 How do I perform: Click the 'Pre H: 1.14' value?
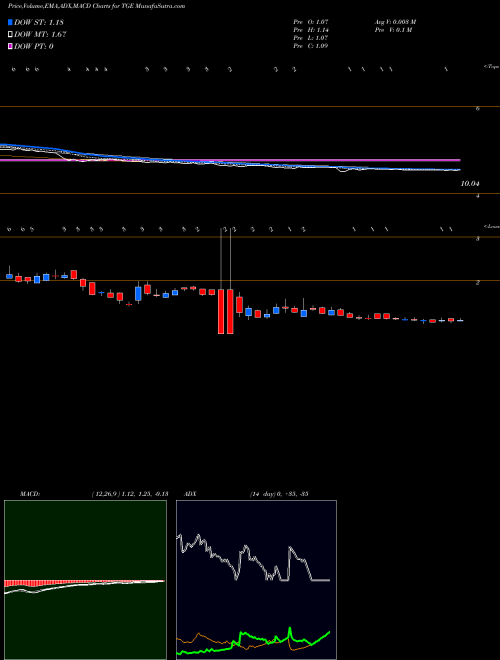tap(312, 30)
